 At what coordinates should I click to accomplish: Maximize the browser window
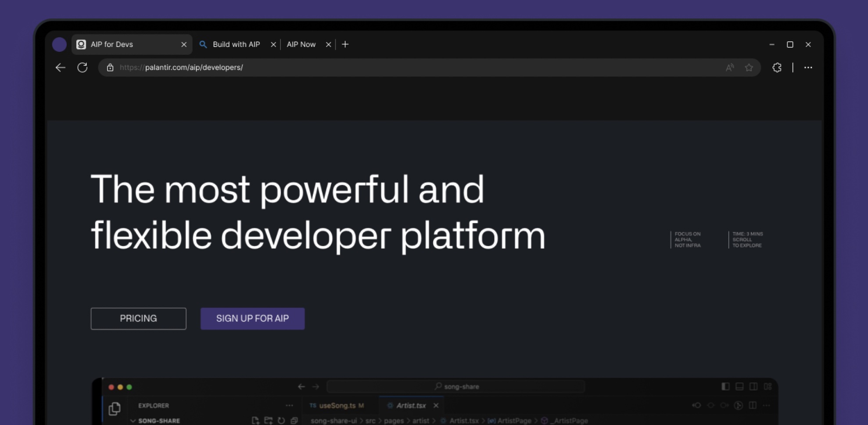click(x=790, y=45)
